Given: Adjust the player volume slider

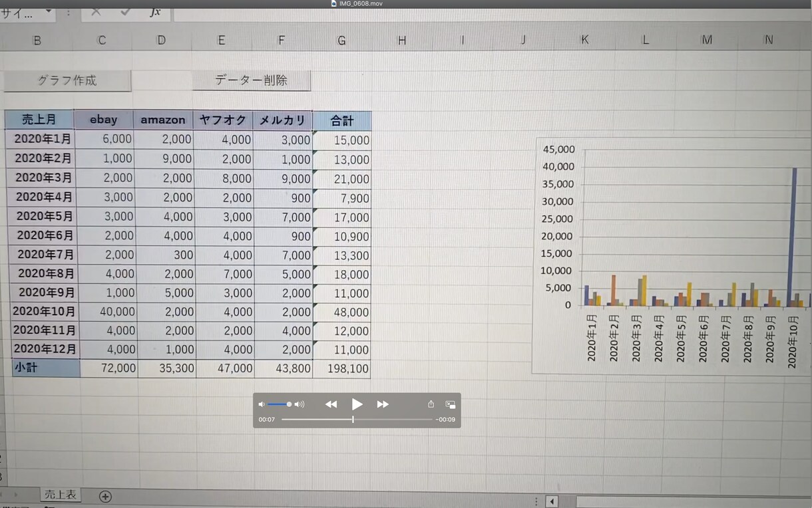Looking at the screenshot, I should pos(280,404).
